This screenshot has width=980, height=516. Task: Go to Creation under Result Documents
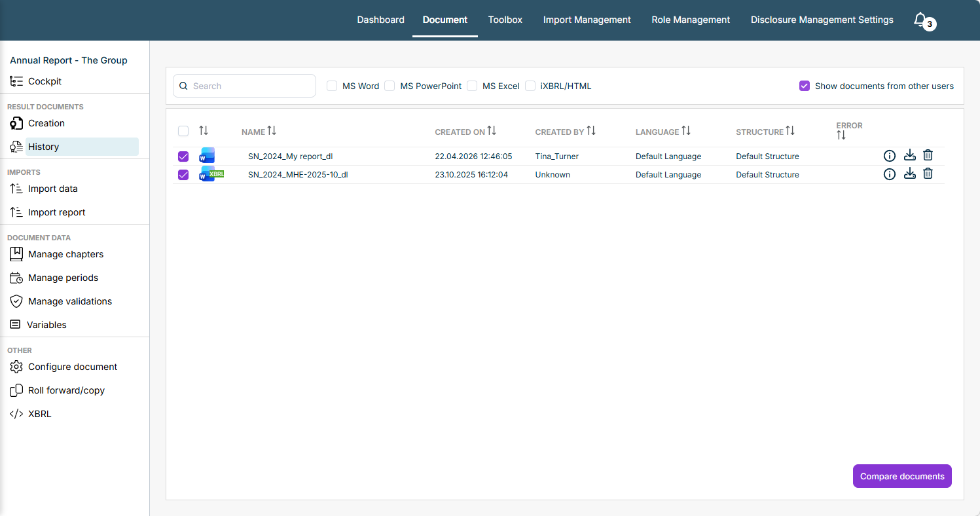46,123
